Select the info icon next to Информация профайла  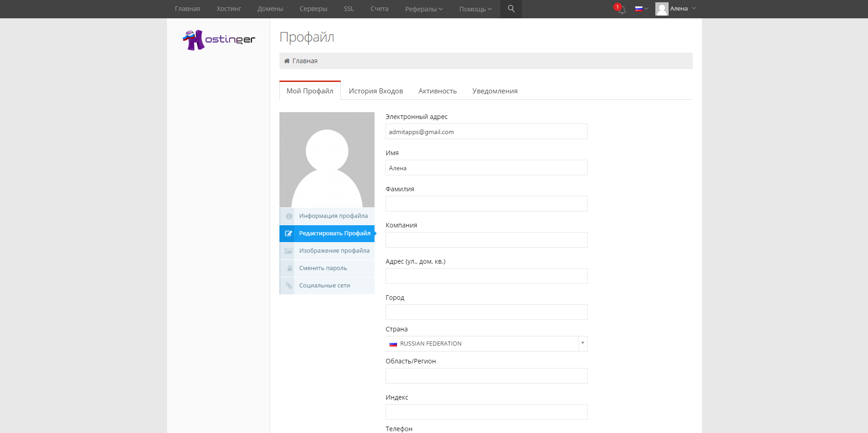coord(289,216)
